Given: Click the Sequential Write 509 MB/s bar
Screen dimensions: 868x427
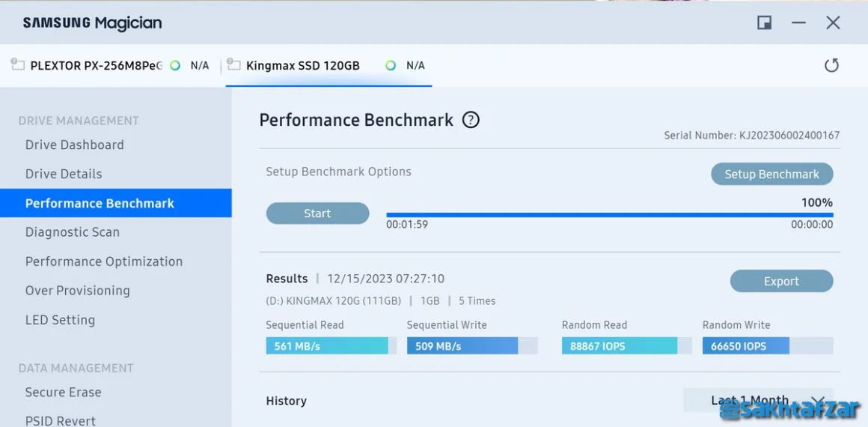Looking at the screenshot, I should pos(472,346).
